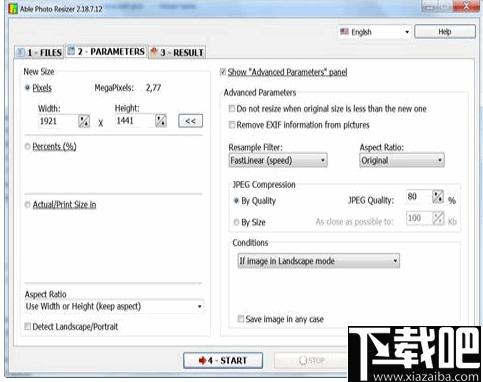483x382 pixels.
Task: Click the Width stepper icon
Action: [84, 121]
